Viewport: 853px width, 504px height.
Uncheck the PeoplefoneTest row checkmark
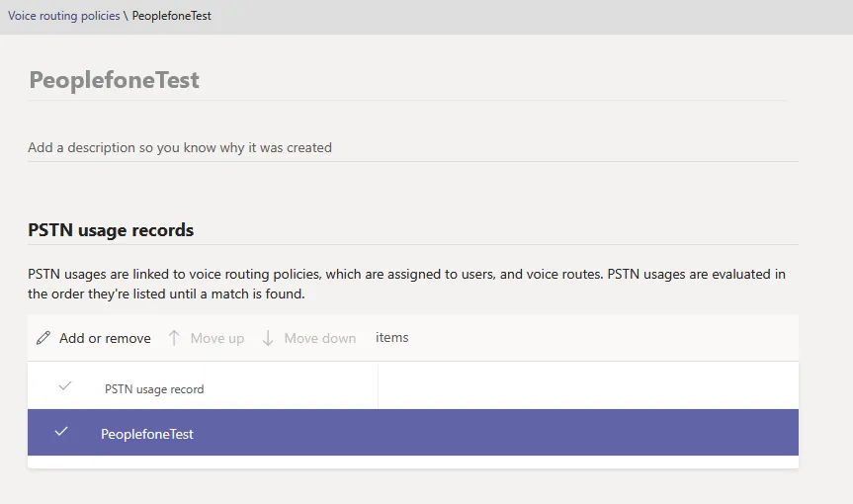point(61,432)
